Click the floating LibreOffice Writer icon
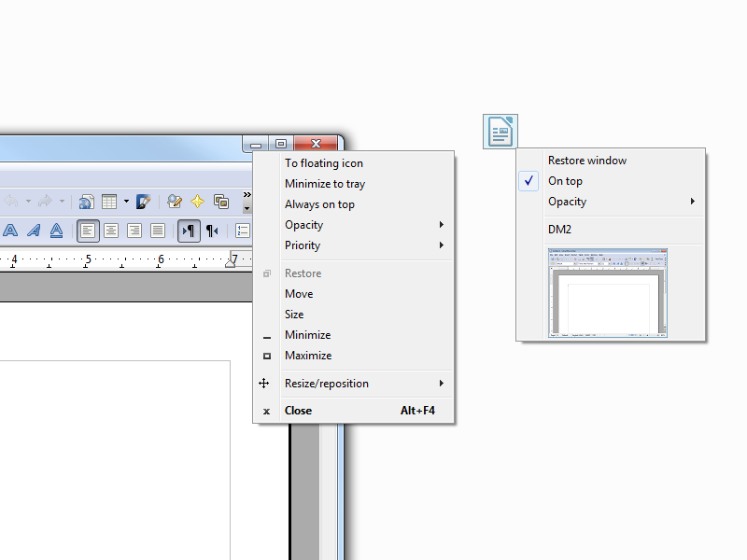The height and width of the screenshot is (560, 747). [x=500, y=132]
